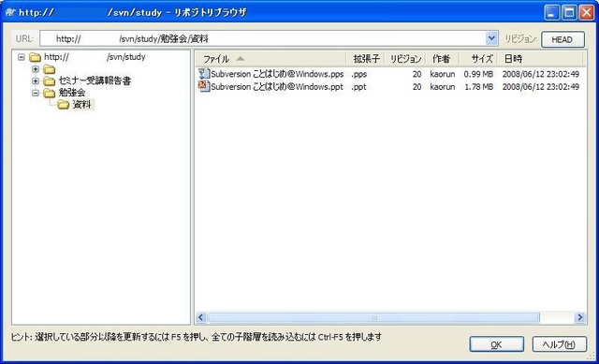Click the .ppt PowerPoint file icon
The height and width of the screenshot is (364, 599).
coord(204,86)
